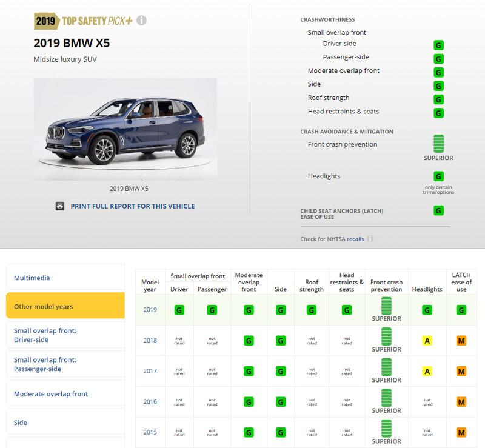The height and width of the screenshot is (448, 485).
Task: Click the 2019 row LATCH ease of use G badge
Action: (x=461, y=310)
